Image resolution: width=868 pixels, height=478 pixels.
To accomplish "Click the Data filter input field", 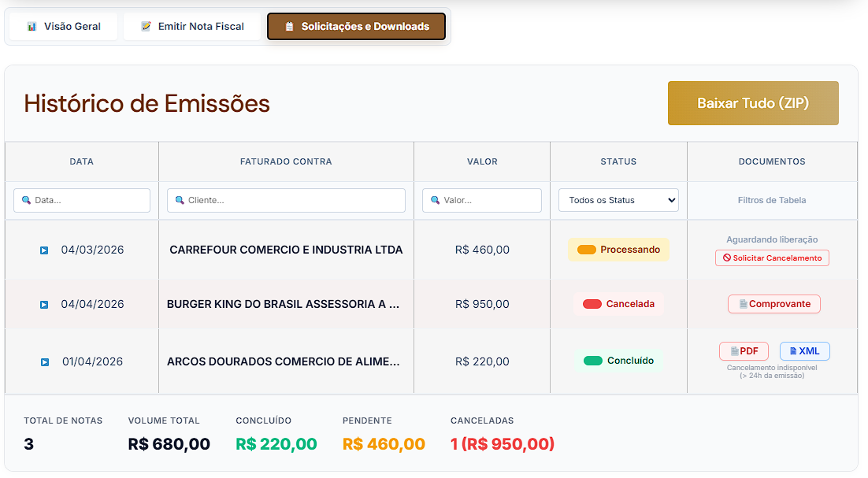I will click(x=82, y=200).
